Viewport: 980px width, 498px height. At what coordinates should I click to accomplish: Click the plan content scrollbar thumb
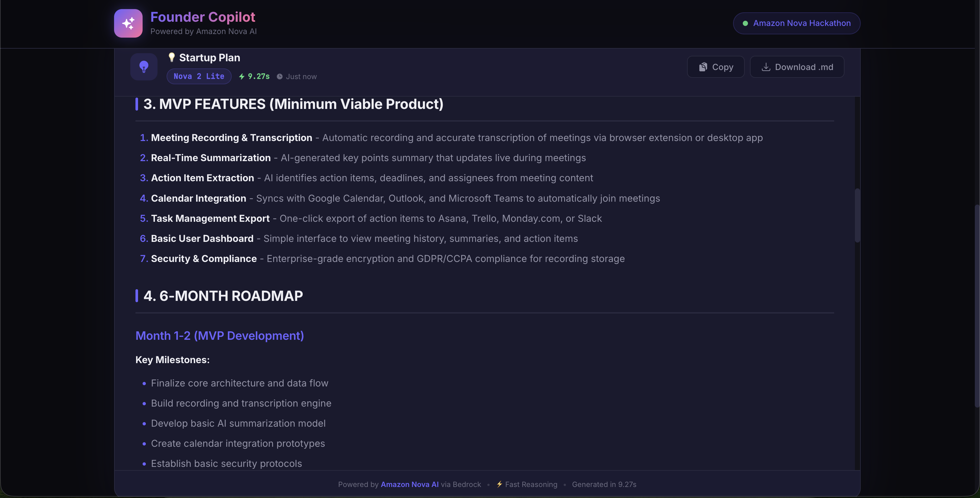pos(857,215)
